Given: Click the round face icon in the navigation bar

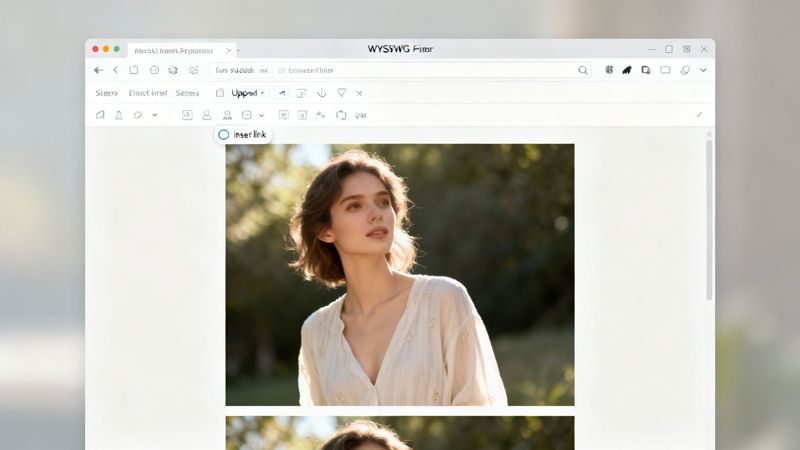Looking at the screenshot, I should [x=154, y=70].
